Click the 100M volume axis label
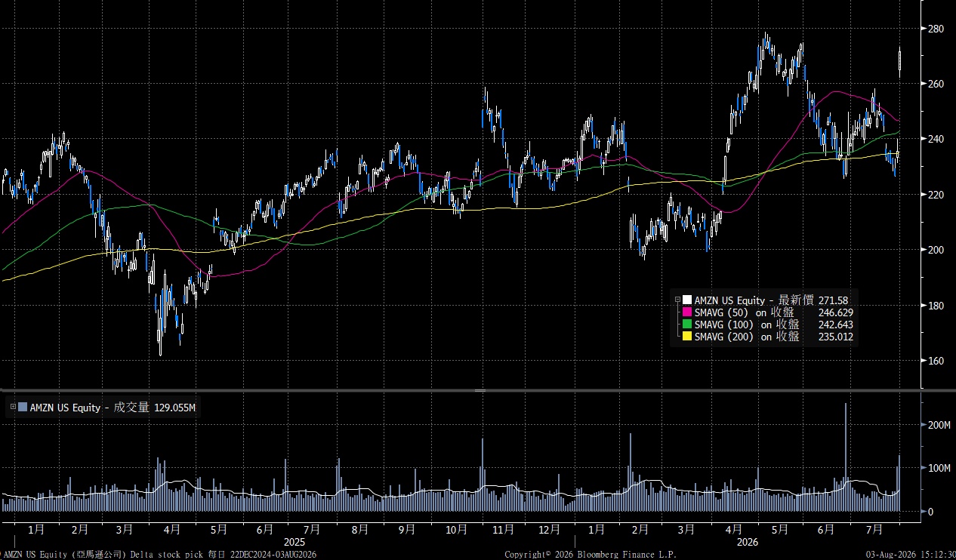 point(939,469)
